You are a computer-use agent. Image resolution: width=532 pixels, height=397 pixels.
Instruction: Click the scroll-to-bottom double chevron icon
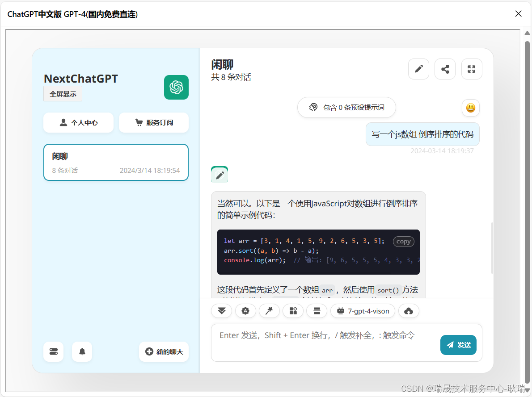[222, 311]
